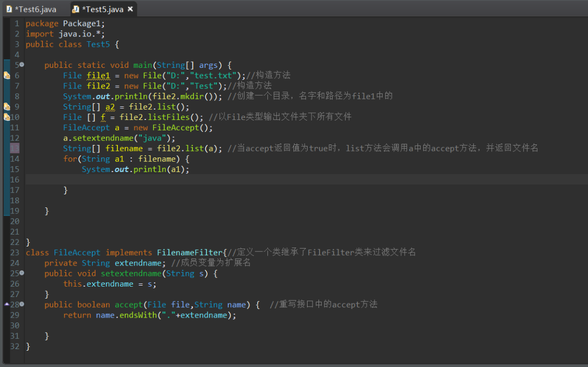Viewport: 588px width, 367px height.
Task: Click the override indicator arrow on line 28
Action: (7, 305)
